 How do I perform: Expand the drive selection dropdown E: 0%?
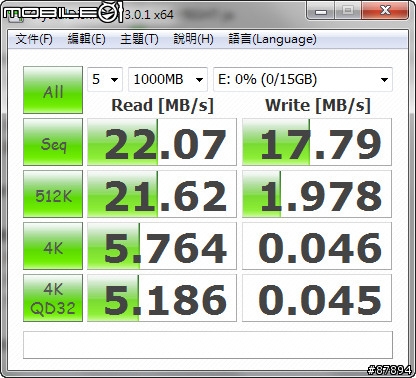click(x=303, y=79)
